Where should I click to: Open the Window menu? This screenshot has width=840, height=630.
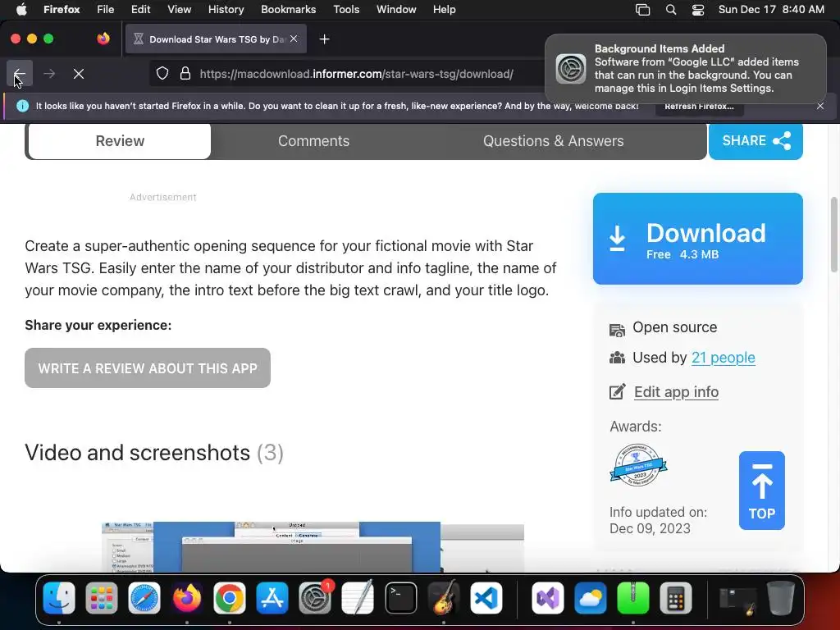pyautogui.click(x=396, y=9)
